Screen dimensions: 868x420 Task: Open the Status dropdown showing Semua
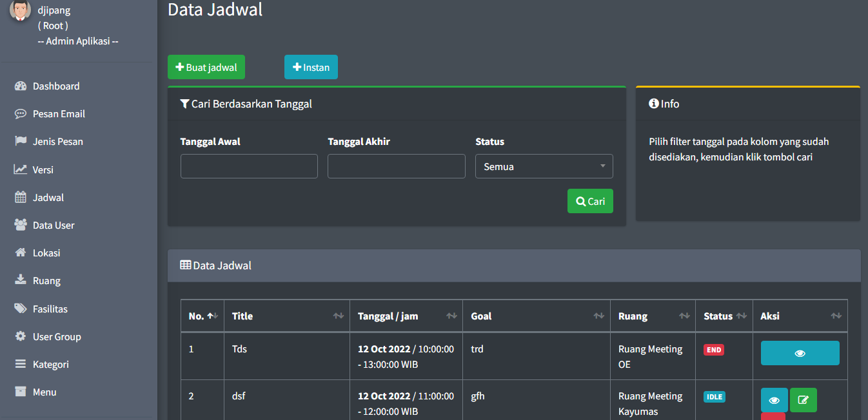[544, 166]
